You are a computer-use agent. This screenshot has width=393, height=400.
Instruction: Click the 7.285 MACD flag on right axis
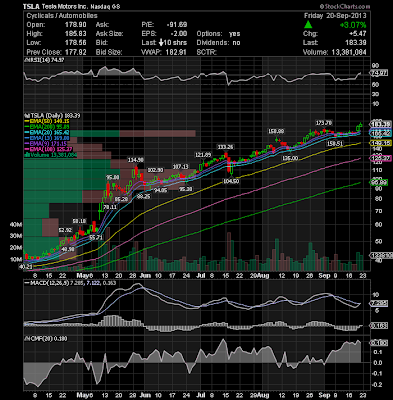click(379, 304)
